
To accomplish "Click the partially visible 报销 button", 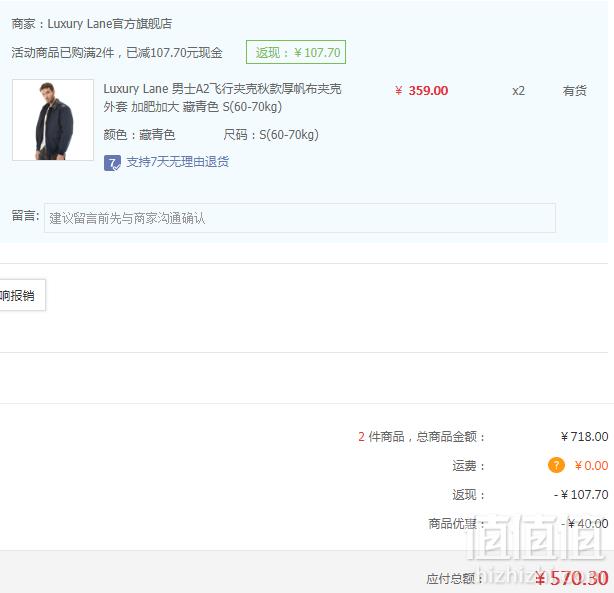I will click(22, 295).
